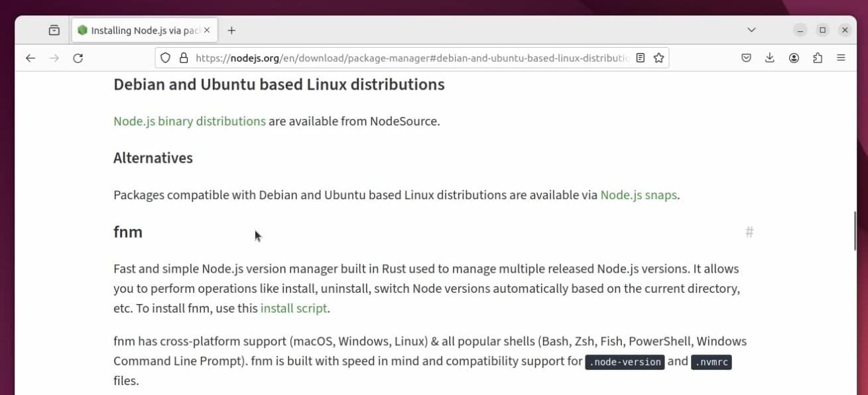Expand the list all tabs chevron
Screen dimensions: 868x395
(751, 31)
